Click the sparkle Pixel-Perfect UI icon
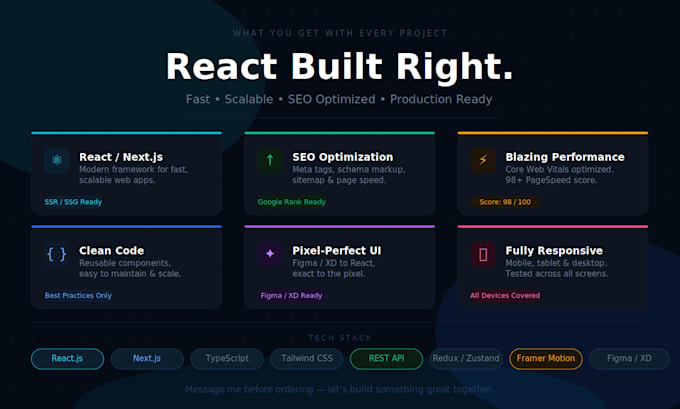The height and width of the screenshot is (409, 680). click(x=270, y=254)
